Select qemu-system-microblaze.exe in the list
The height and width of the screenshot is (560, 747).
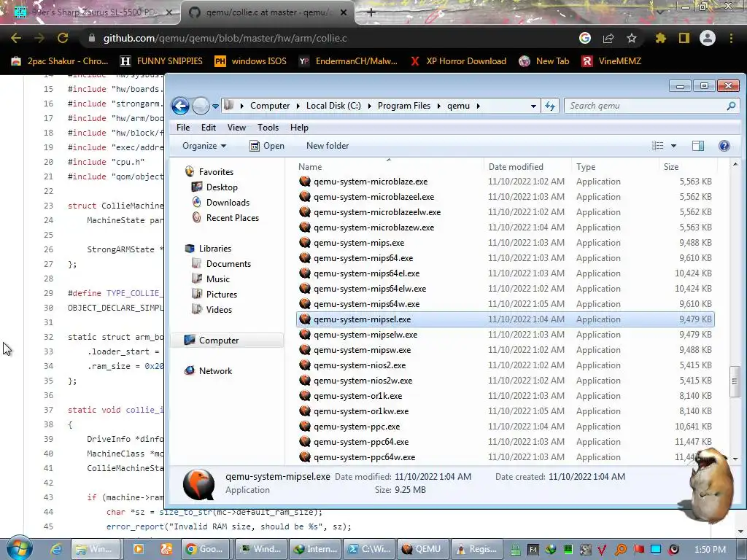pos(505,182)
